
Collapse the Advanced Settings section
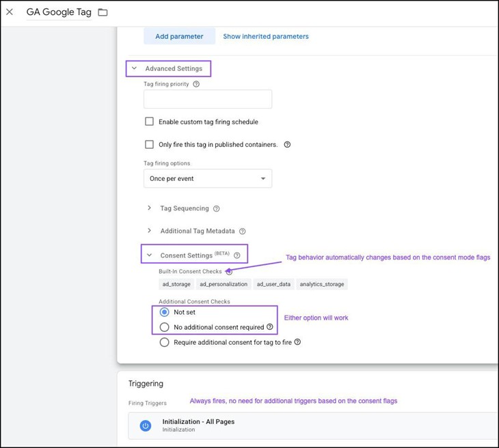coord(134,68)
